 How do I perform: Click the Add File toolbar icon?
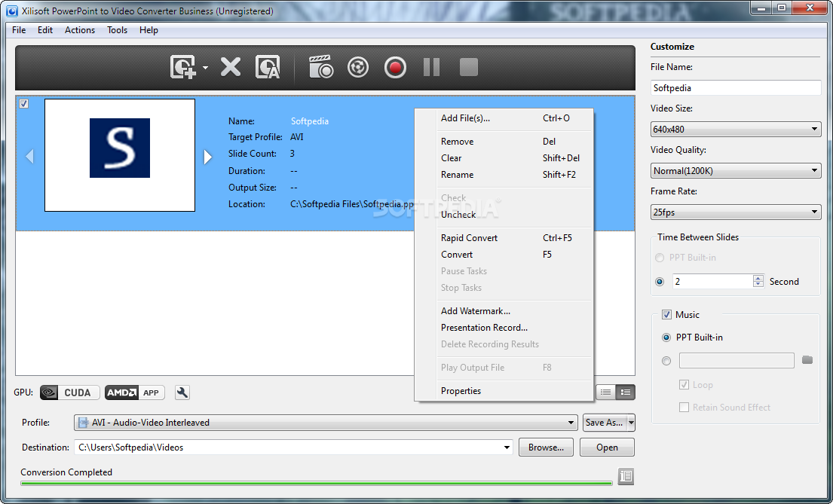point(183,68)
